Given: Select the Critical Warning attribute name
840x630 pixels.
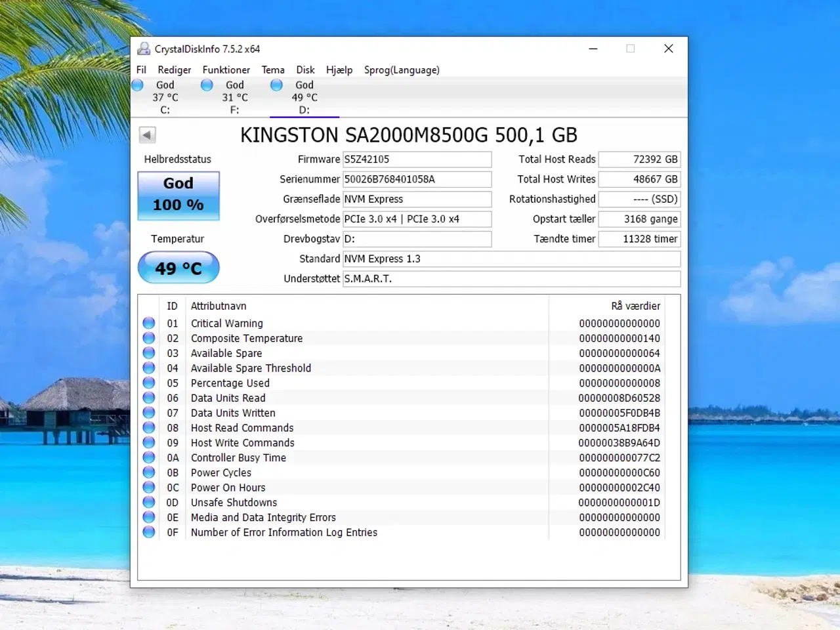Looking at the screenshot, I should [227, 324].
